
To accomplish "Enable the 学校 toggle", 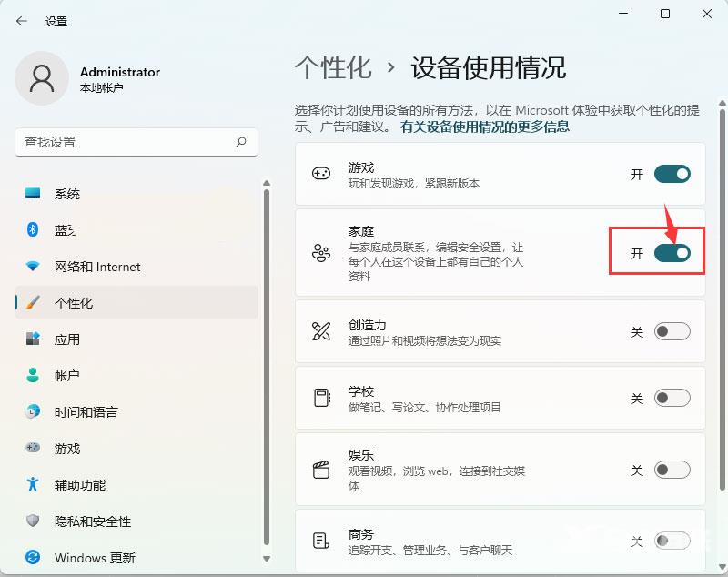I will (x=672, y=399).
